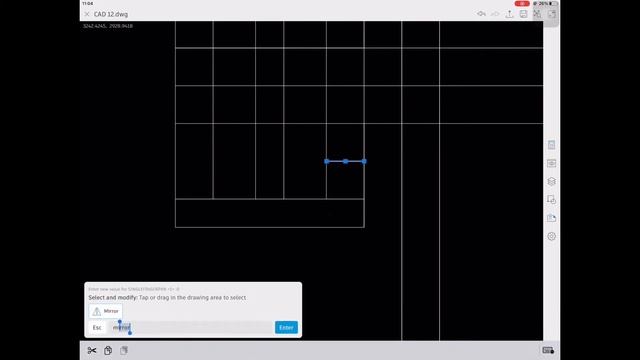
Task: Tap the left grip of selected line
Action: coord(327,161)
